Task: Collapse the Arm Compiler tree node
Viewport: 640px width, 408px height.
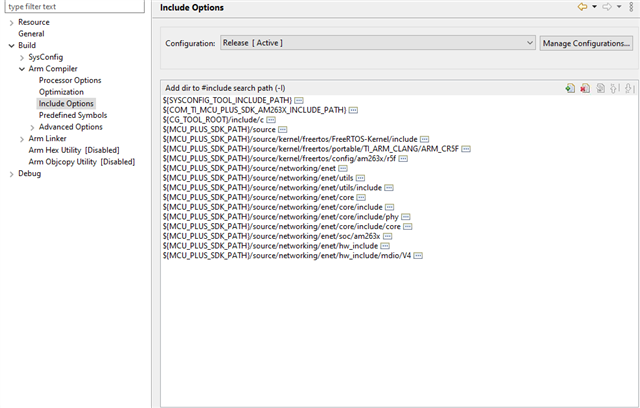Action: point(22,69)
